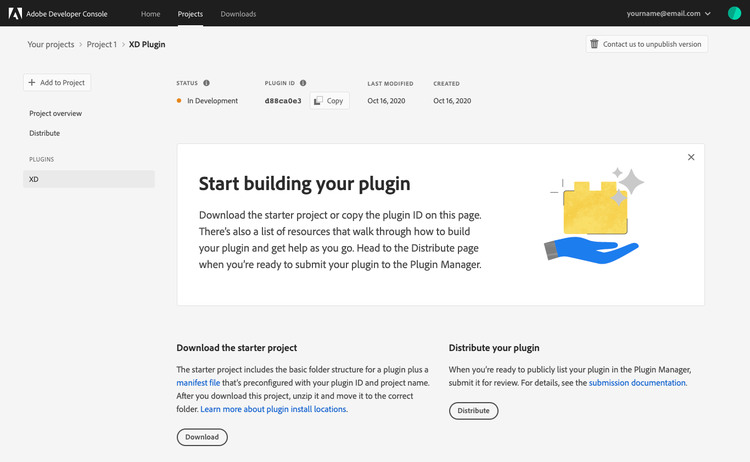Select the Projects tab
750x462 pixels.
(x=190, y=14)
